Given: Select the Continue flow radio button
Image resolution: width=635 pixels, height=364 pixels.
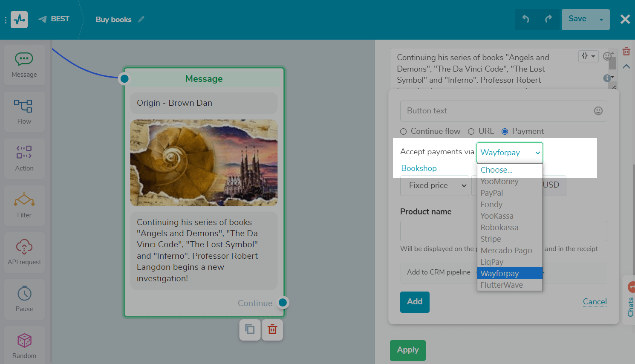Looking at the screenshot, I should (x=404, y=132).
